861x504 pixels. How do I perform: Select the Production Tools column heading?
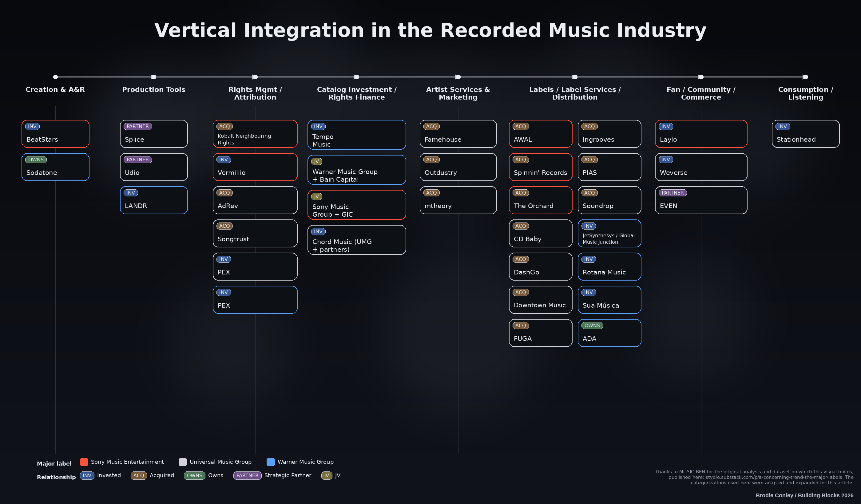(x=154, y=89)
